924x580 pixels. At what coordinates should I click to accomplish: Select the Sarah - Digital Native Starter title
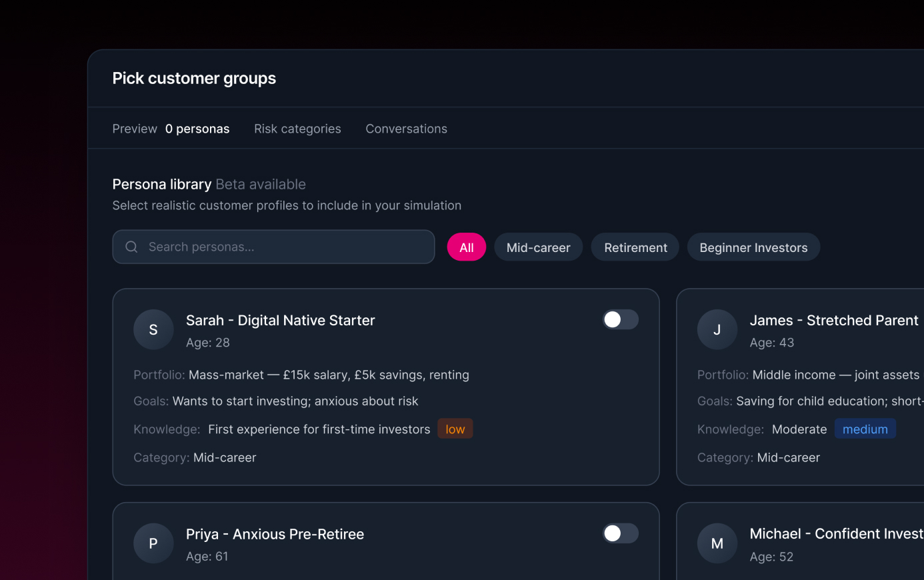(x=281, y=320)
